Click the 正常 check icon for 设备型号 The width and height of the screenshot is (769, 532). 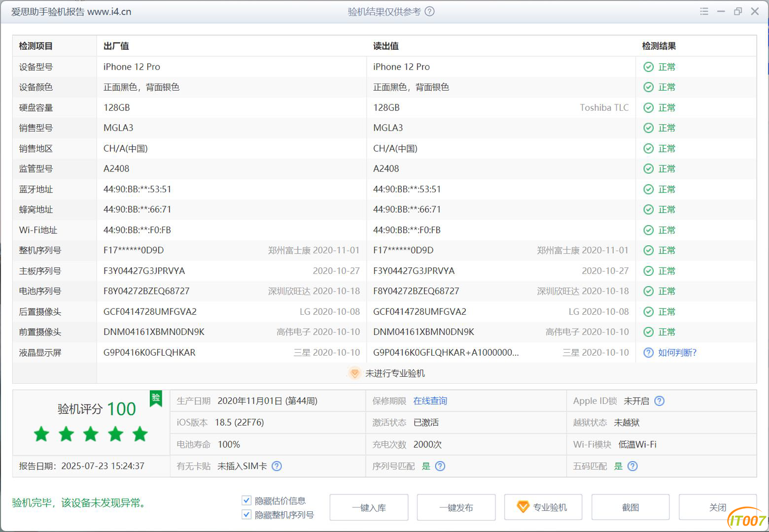coord(649,67)
